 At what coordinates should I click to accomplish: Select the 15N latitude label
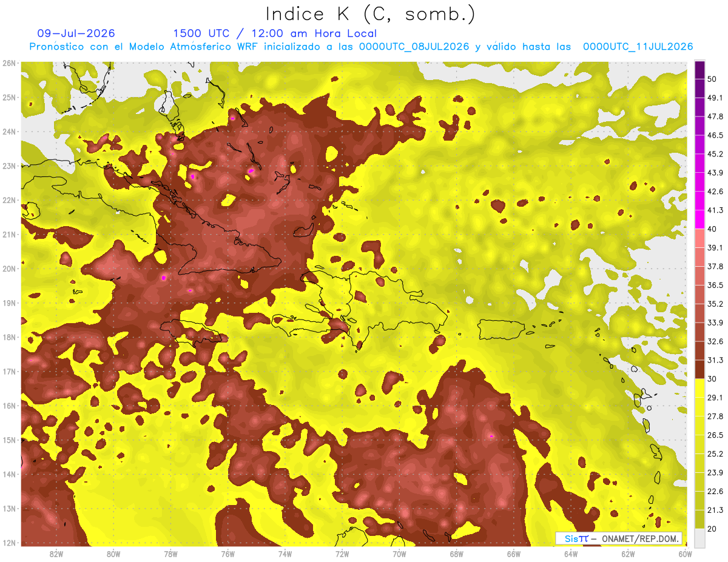pyautogui.click(x=9, y=440)
